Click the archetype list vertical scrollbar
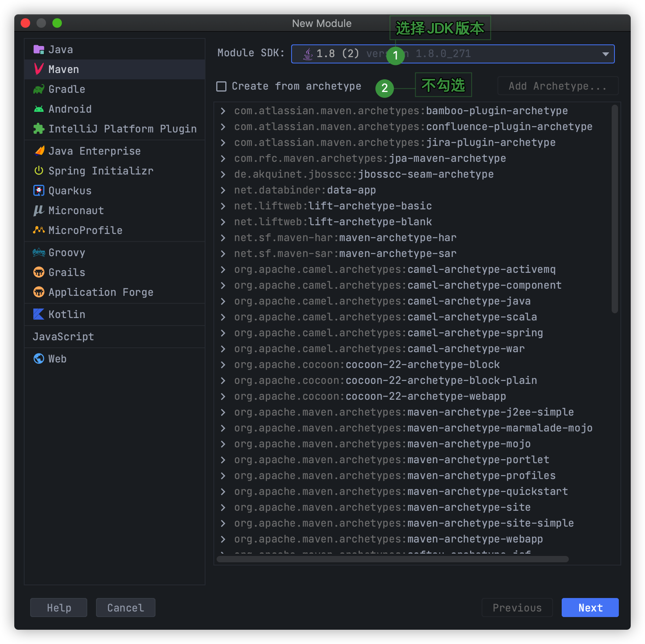This screenshot has height=644, width=645. point(615,209)
